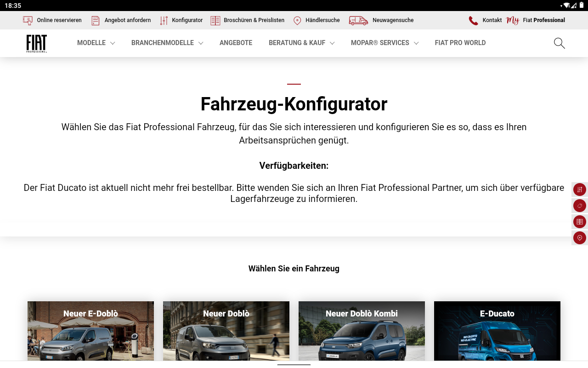Select the Neuer E-Doblò vehicle card
The height and width of the screenshot is (368, 588).
click(x=90, y=331)
